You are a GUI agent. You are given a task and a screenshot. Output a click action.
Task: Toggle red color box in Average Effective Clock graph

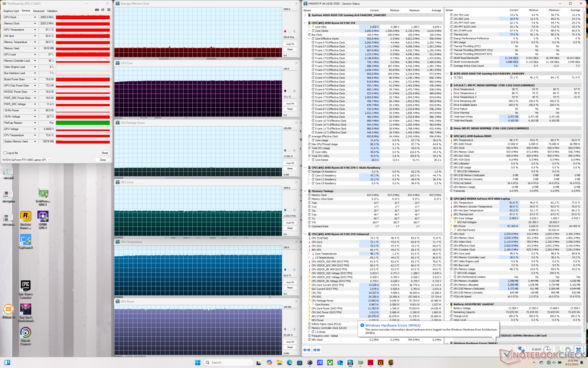point(285,31)
